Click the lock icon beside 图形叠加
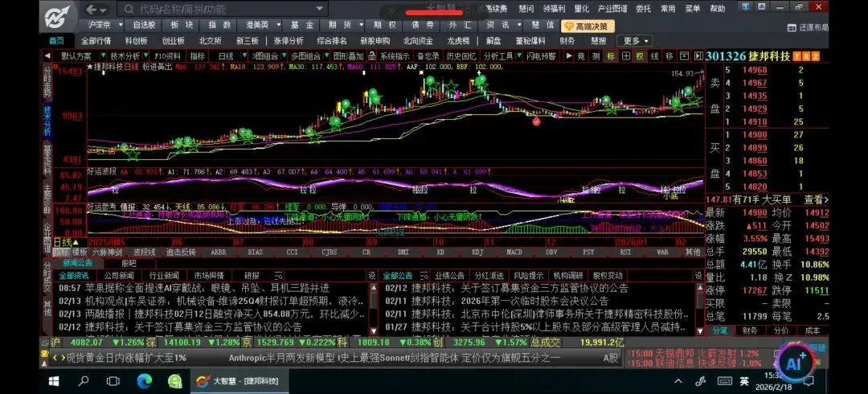Screen dimensions: 868x394 pos(371,56)
